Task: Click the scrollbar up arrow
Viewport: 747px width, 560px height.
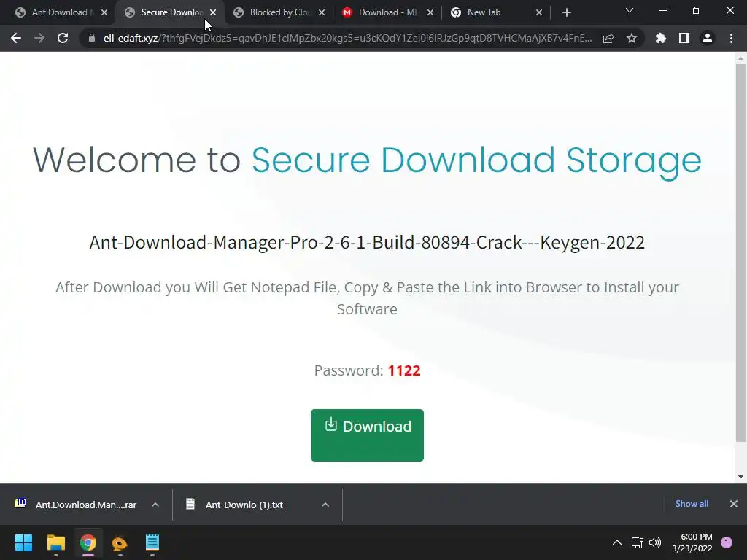Action: pos(740,58)
